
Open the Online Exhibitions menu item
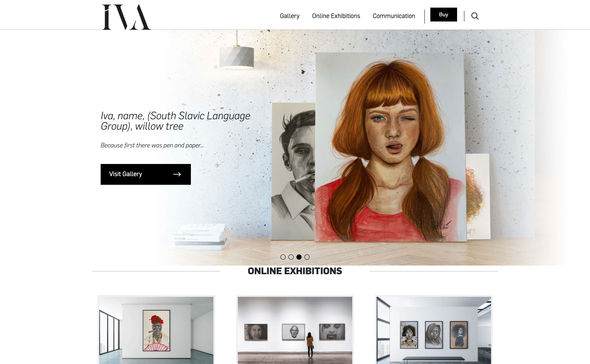click(x=336, y=16)
